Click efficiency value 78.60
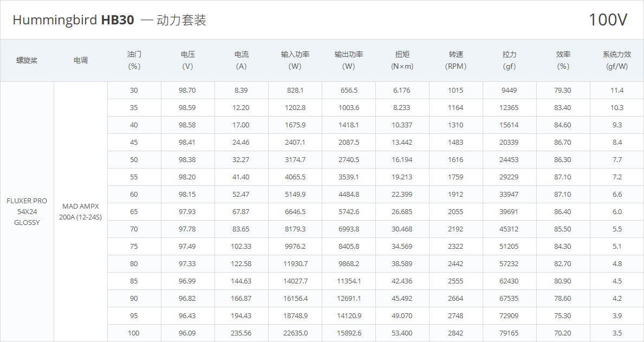The width and height of the screenshot is (644, 342). click(563, 299)
